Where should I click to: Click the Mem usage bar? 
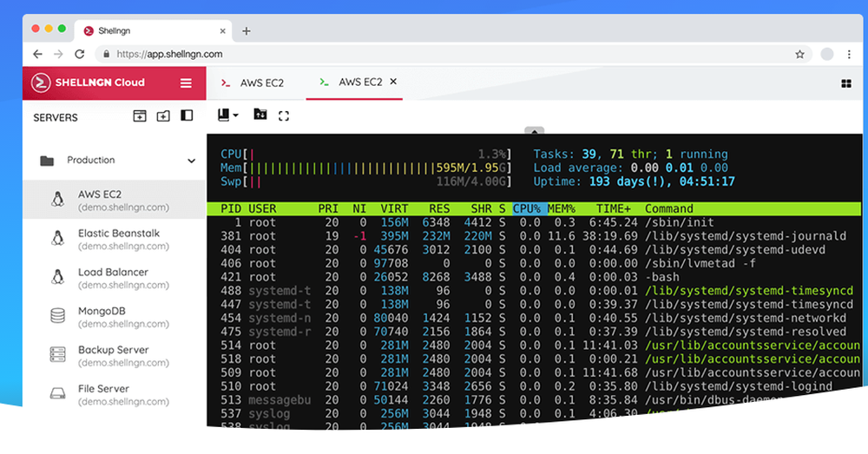click(366, 168)
